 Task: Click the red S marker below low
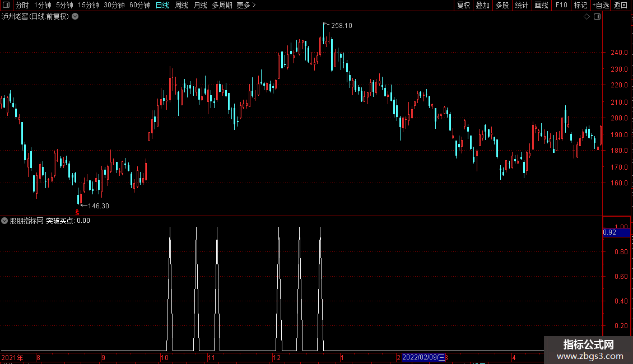pyautogui.click(x=77, y=212)
